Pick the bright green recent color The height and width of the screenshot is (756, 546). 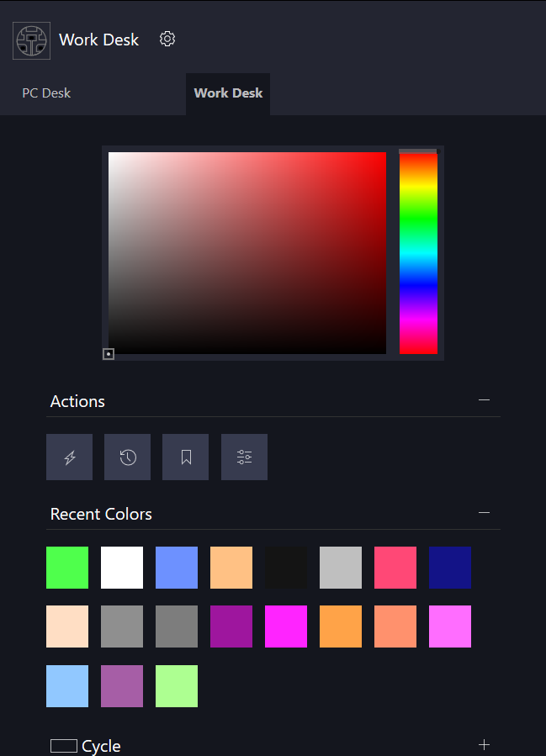click(67, 568)
